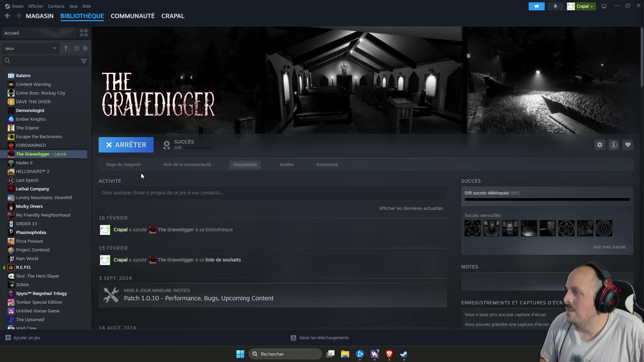This screenshot has width=644, height=362.
Task: Click the sort ascending arrow in the sidebar
Action: tap(65, 48)
